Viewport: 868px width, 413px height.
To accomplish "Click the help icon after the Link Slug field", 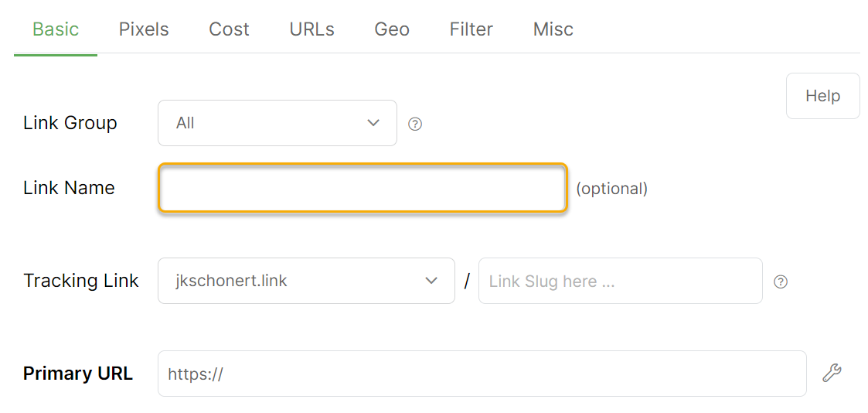I will (x=781, y=282).
